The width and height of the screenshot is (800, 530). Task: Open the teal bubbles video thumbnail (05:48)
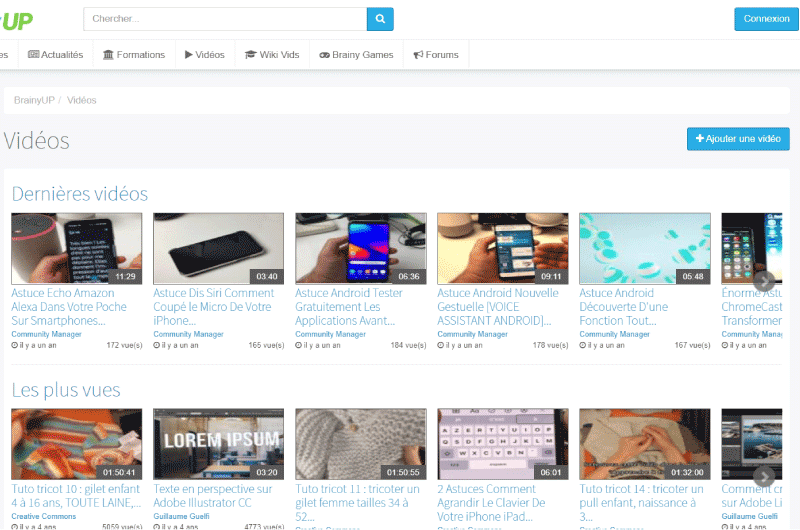[x=645, y=248]
